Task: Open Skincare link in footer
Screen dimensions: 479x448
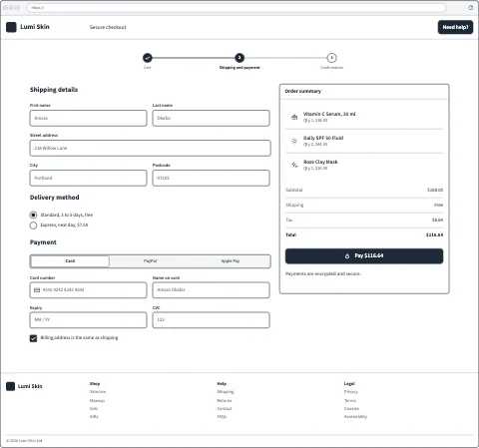Action: click(x=98, y=392)
